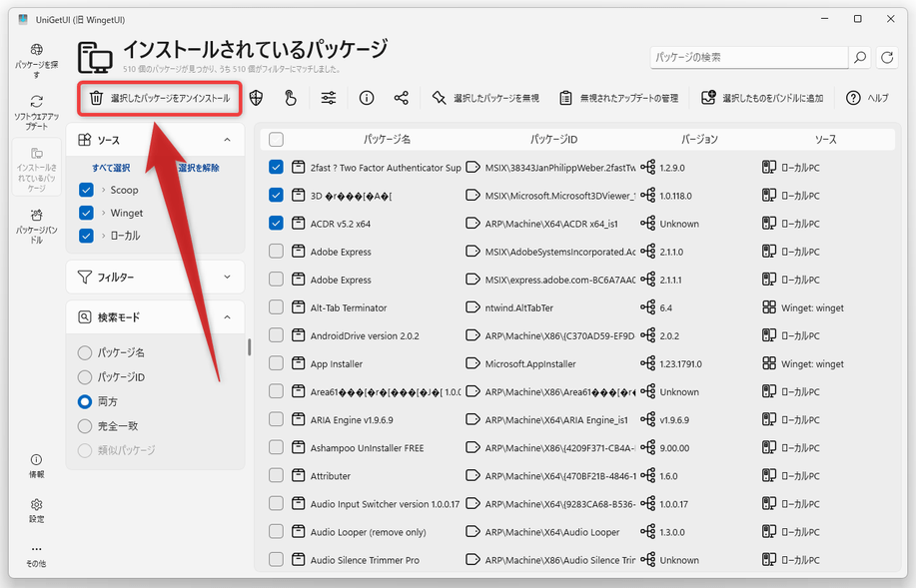Open the ソフトウェアアップデート sidebar page
Viewport: 916px width, 588px height.
[36, 112]
